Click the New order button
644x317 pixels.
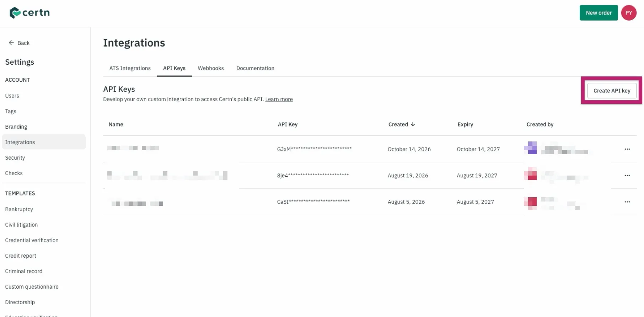(599, 13)
